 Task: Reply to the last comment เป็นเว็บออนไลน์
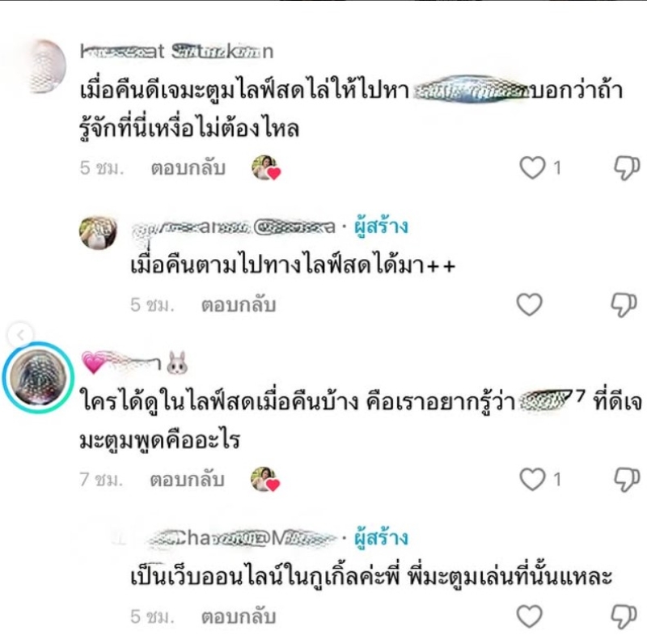click(239, 616)
